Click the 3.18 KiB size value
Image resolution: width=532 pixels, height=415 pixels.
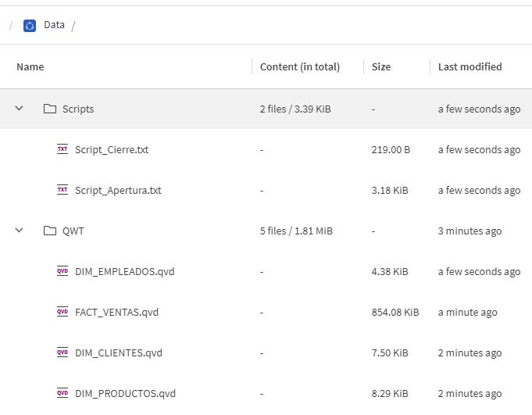390,191
